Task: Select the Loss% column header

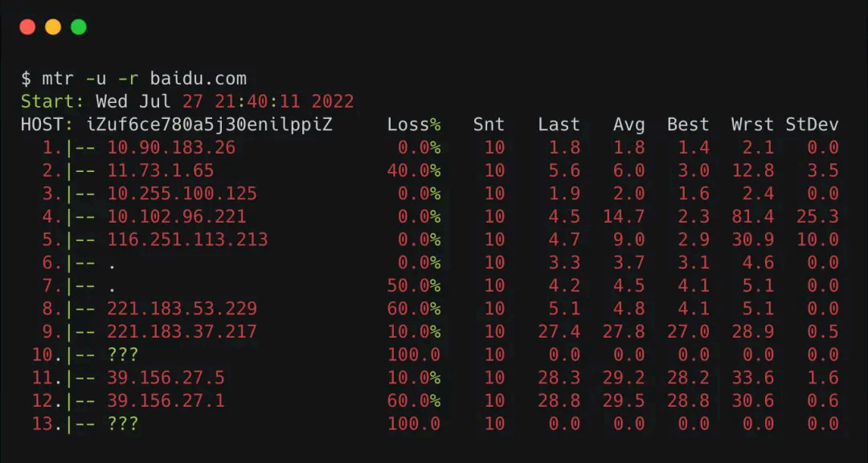Action: tap(414, 125)
